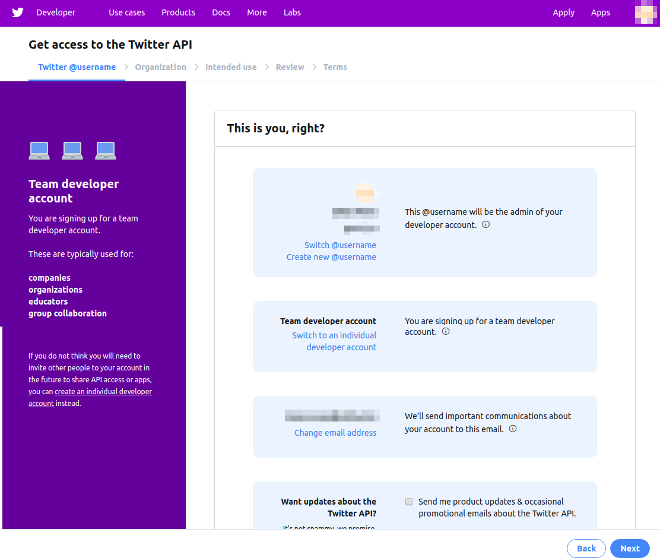The image size is (660, 558).
Task: Click the 'Get access to the Twitter API' title
Action: [x=110, y=45]
